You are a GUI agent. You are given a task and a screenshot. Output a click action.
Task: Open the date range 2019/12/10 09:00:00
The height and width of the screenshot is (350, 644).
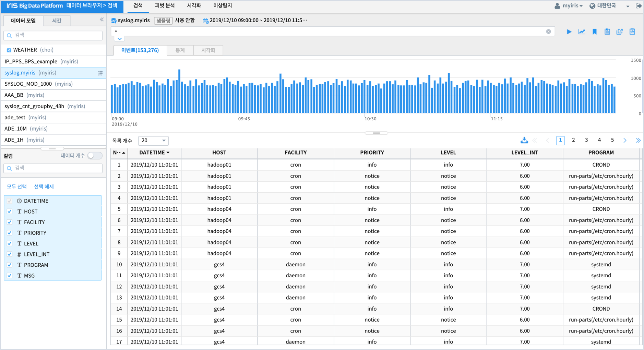pyautogui.click(x=258, y=21)
